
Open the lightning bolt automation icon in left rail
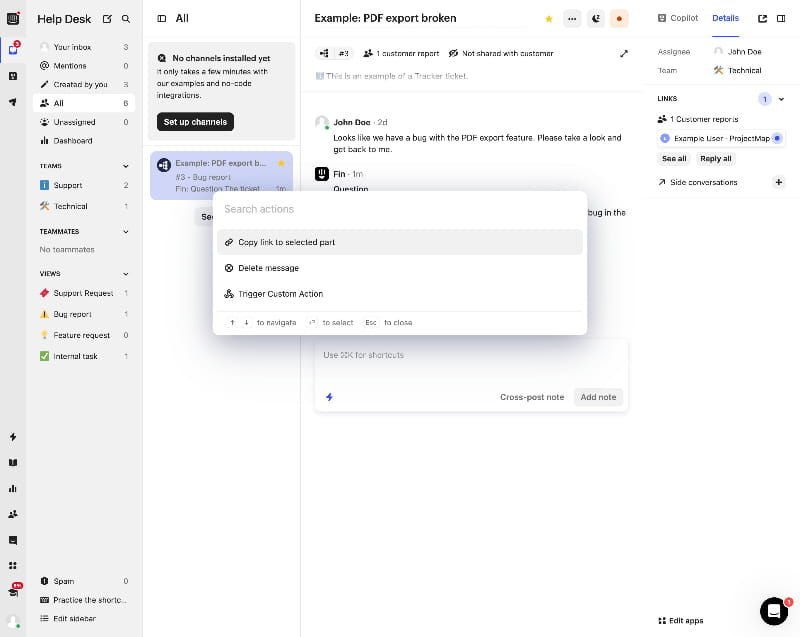click(x=13, y=437)
